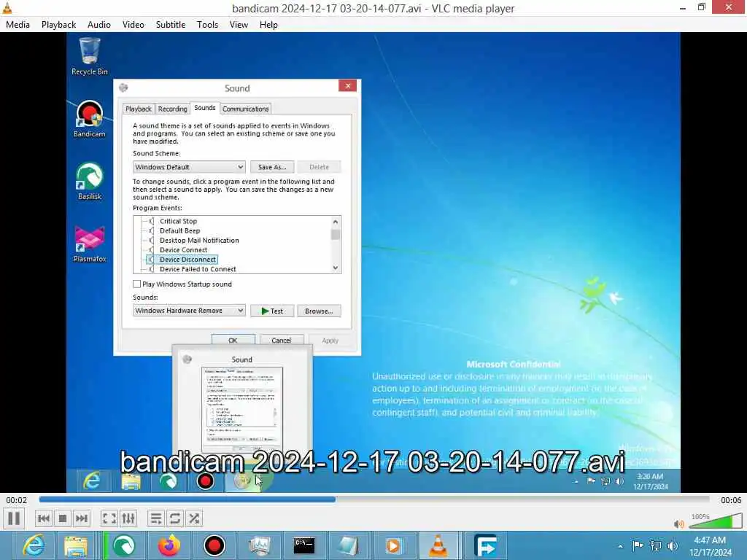Image resolution: width=747 pixels, height=560 pixels.
Task: Open the Media menu
Action: click(18, 25)
